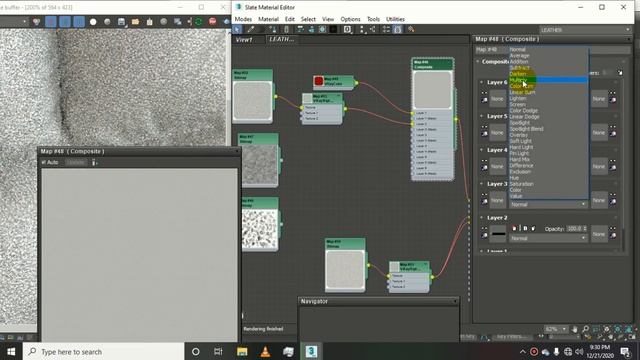Click Layer 5 mask None button
Image resolution: width=640 pixels, height=360 pixels.
(x=599, y=133)
